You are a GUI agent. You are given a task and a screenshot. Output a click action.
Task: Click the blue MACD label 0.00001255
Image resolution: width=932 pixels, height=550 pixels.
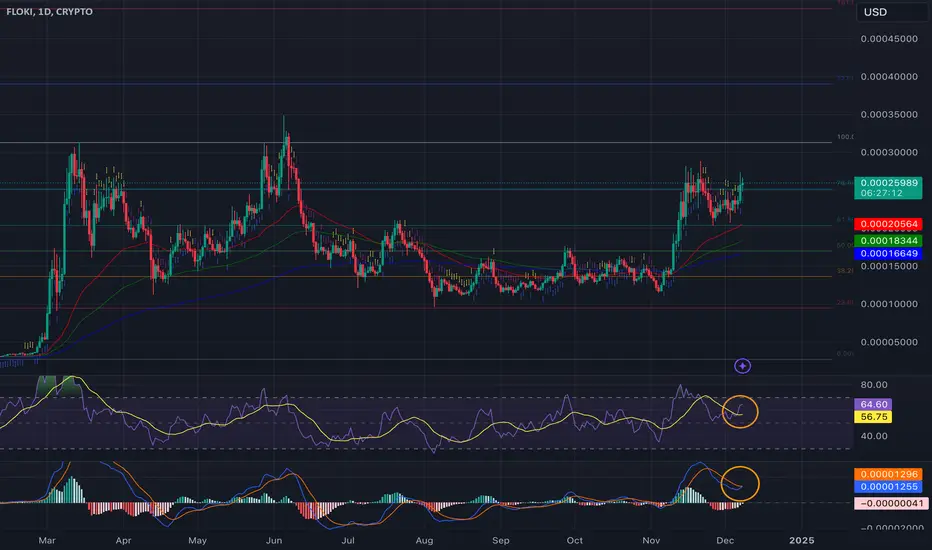click(x=889, y=487)
